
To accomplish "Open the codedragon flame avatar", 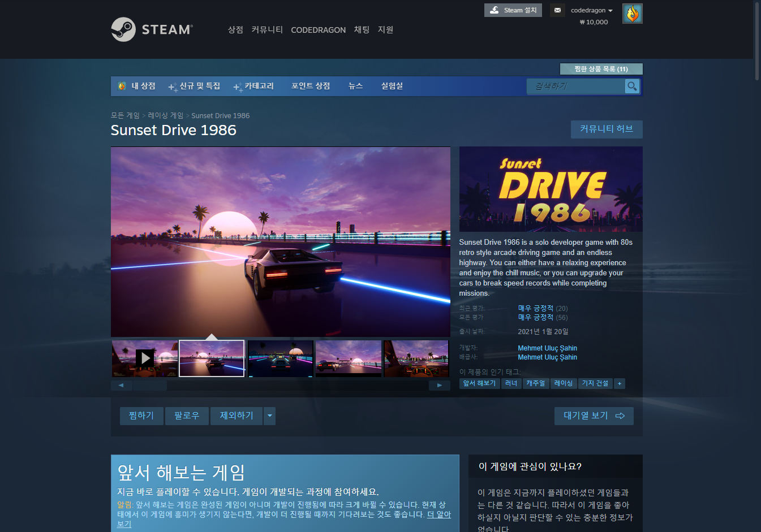I will [632, 14].
